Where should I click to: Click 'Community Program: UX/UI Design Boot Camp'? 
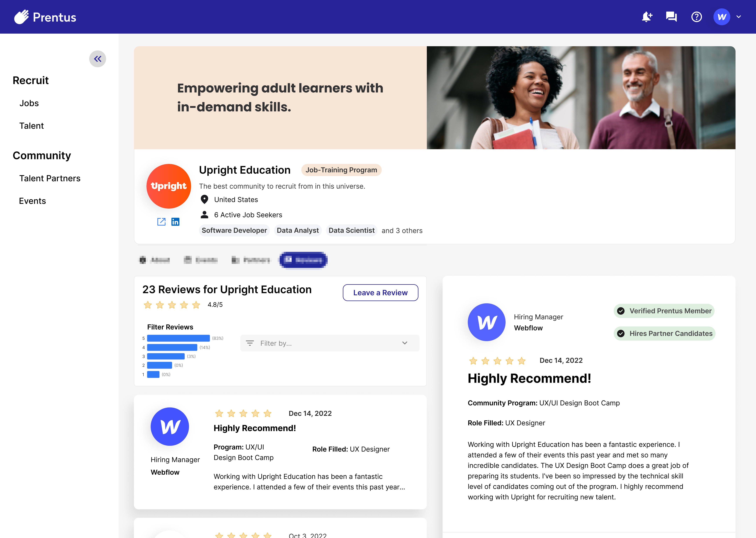click(544, 403)
